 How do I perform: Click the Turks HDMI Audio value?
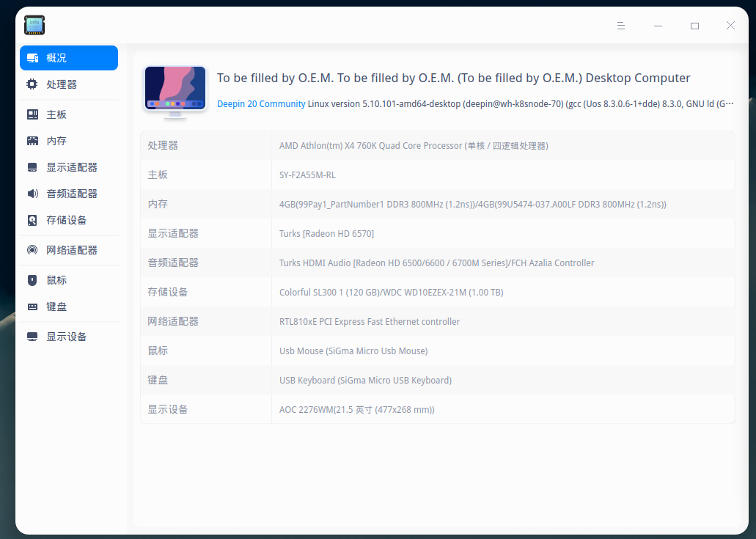pos(436,263)
